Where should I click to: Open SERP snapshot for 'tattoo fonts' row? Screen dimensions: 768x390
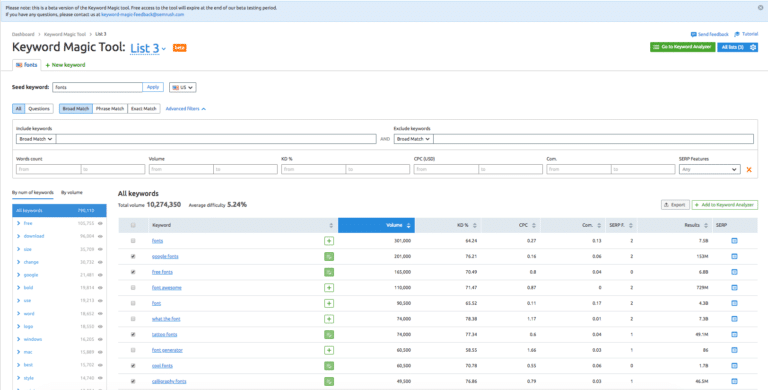[x=734, y=335]
